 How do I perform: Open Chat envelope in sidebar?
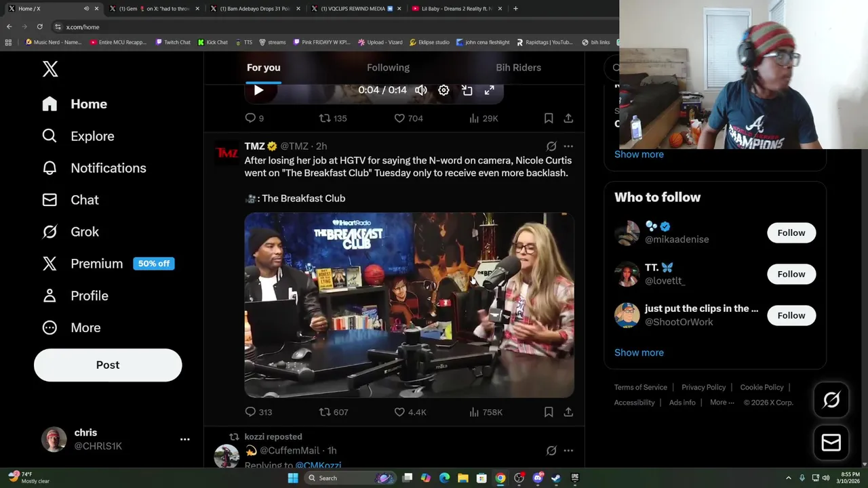click(x=50, y=200)
